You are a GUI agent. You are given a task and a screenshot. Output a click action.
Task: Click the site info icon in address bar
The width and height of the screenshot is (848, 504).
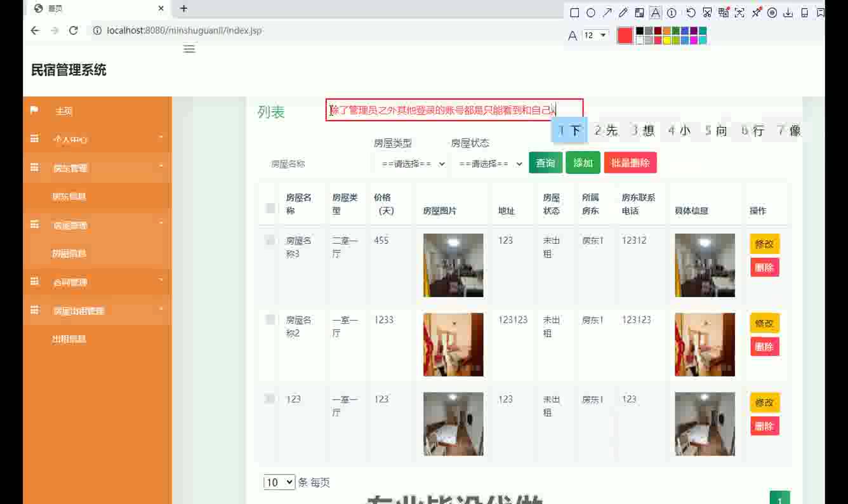[97, 30]
